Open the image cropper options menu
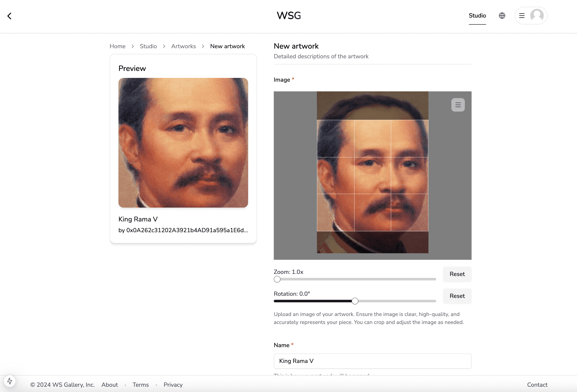The width and height of the screenshot is (577, 392). point(458,105)
